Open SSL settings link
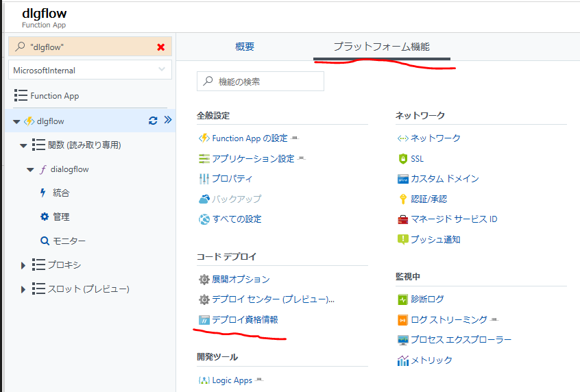Viewport: 580px width, 392px height. (417, 158)
